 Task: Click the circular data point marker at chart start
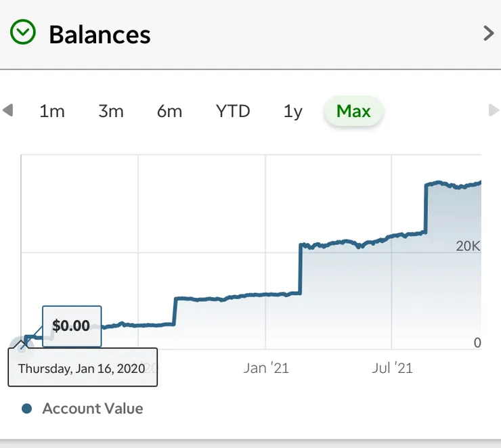(22, 345)
